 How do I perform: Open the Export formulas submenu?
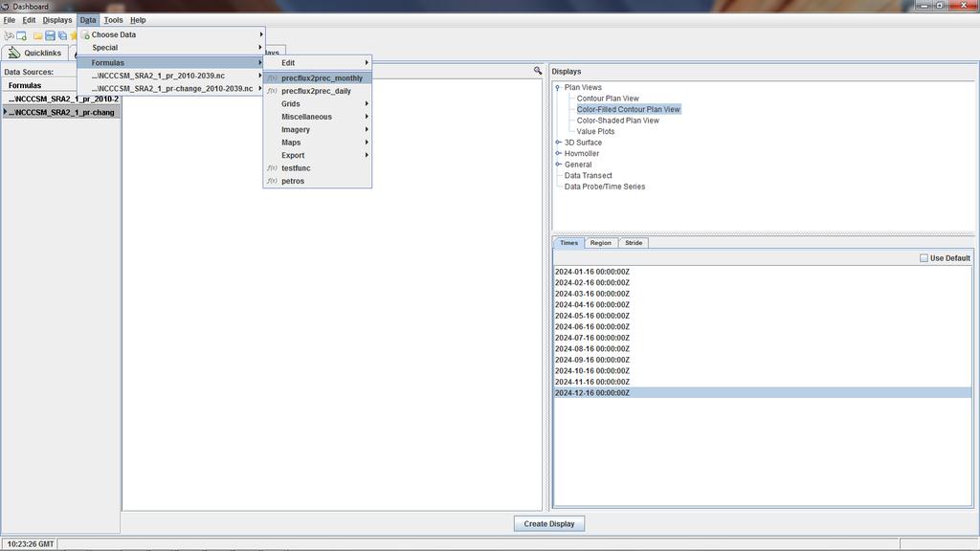[x=318, y=156]
